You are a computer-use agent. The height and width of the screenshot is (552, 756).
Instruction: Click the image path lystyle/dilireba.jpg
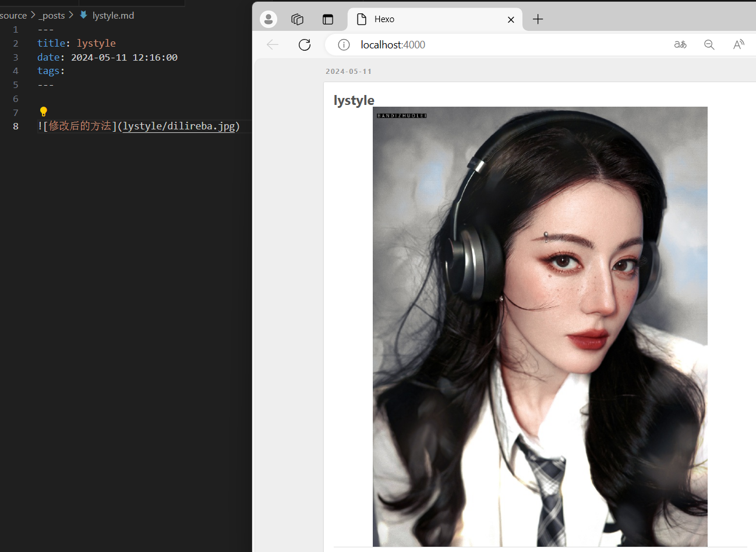click(179, 126)
